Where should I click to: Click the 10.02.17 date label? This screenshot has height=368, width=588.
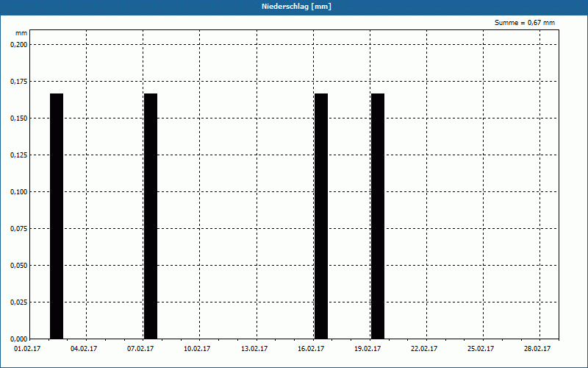pyautogui.click(x=197, y=349)
